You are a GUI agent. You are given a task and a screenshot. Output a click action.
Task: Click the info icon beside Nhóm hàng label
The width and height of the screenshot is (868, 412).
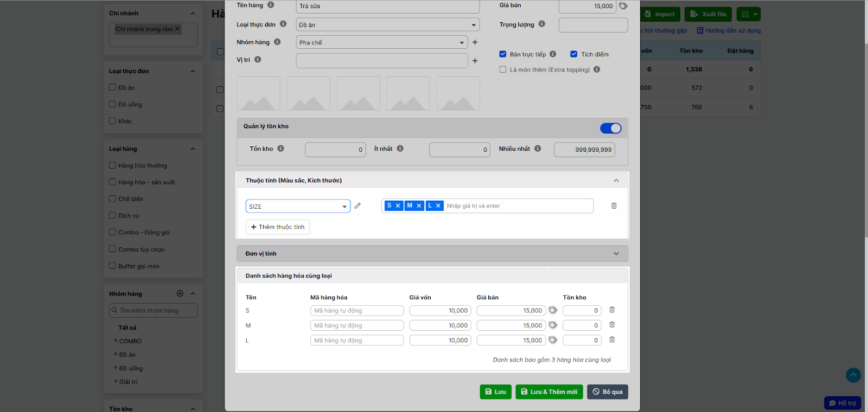[277, 42]
